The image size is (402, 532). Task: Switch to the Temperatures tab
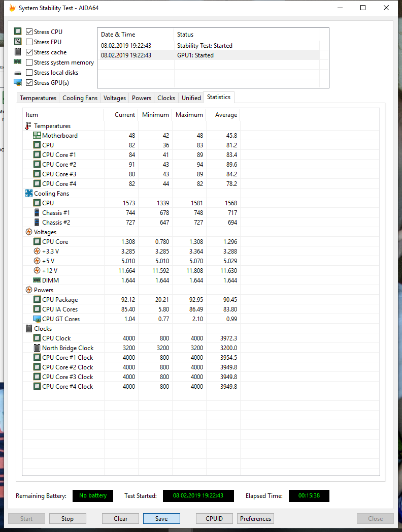38,98
